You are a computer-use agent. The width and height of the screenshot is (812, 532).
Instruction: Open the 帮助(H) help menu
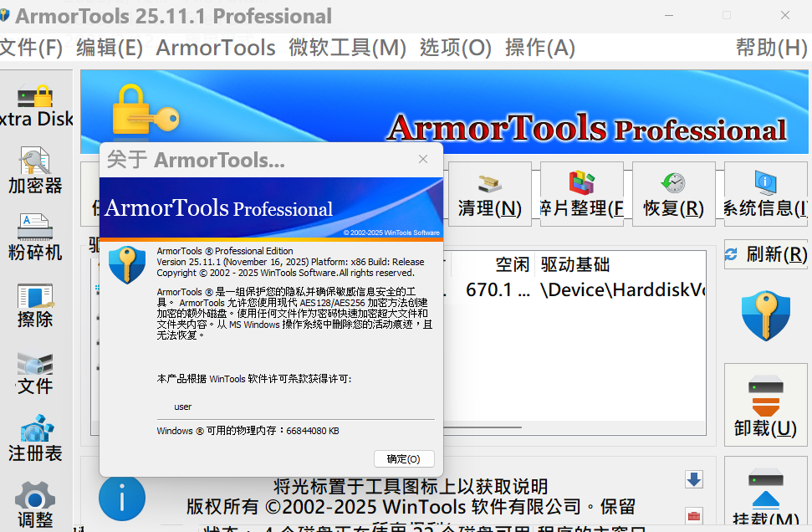771,48
